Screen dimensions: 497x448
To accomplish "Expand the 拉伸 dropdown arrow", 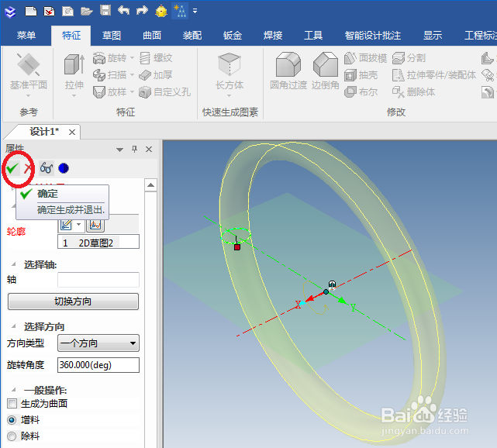I will tap(74, 95).
